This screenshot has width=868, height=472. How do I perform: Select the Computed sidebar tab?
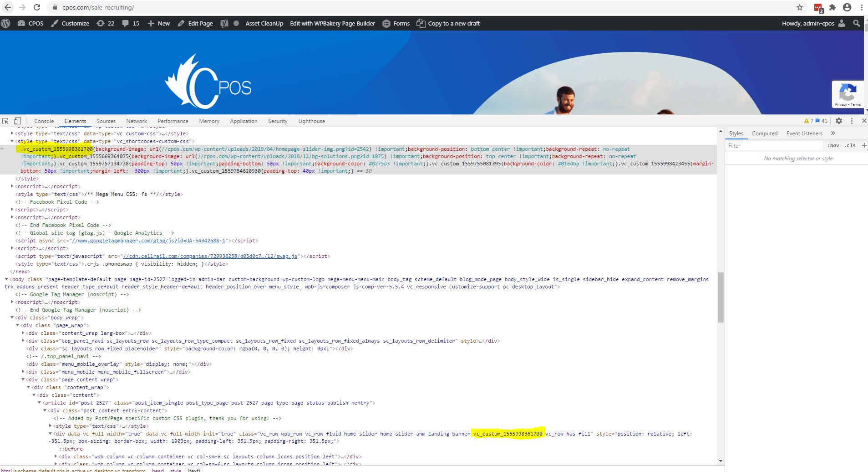pos(765,133)
